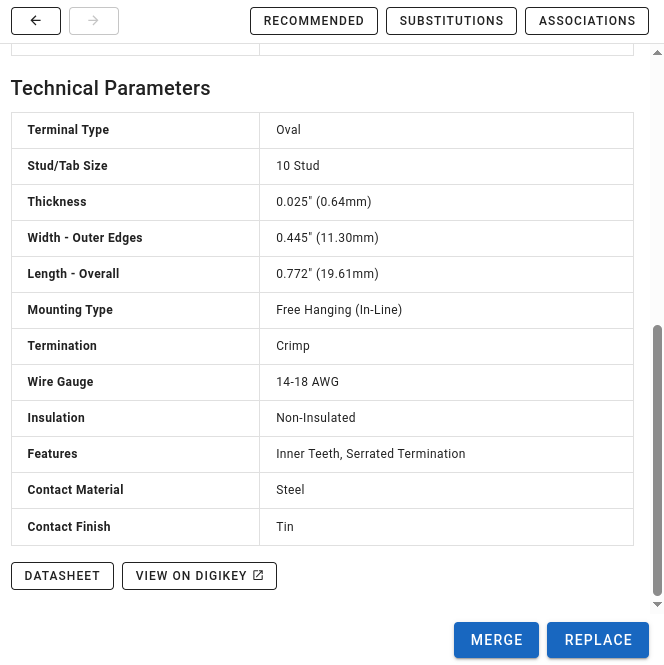Click the vertical scrollbar thumb
This screenshot has height=665, width=664.
point(657,460)
